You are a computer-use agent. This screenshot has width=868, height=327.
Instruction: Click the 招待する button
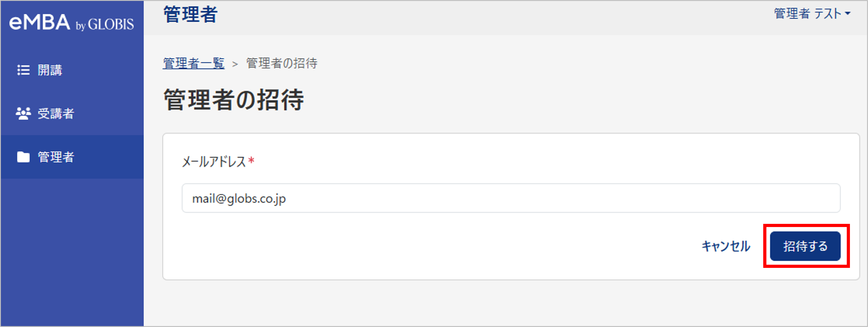[805, 246]
